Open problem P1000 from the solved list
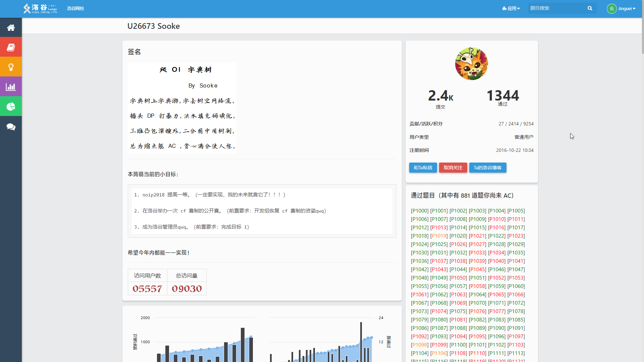 [419, 210]
